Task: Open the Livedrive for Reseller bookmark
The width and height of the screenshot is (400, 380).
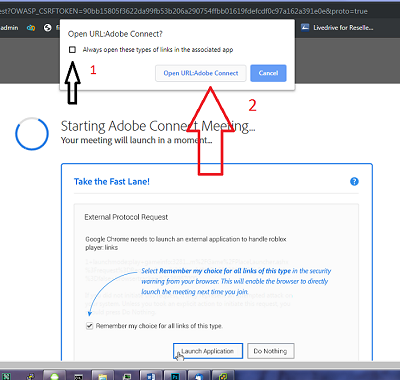Action: pos(337,28)
